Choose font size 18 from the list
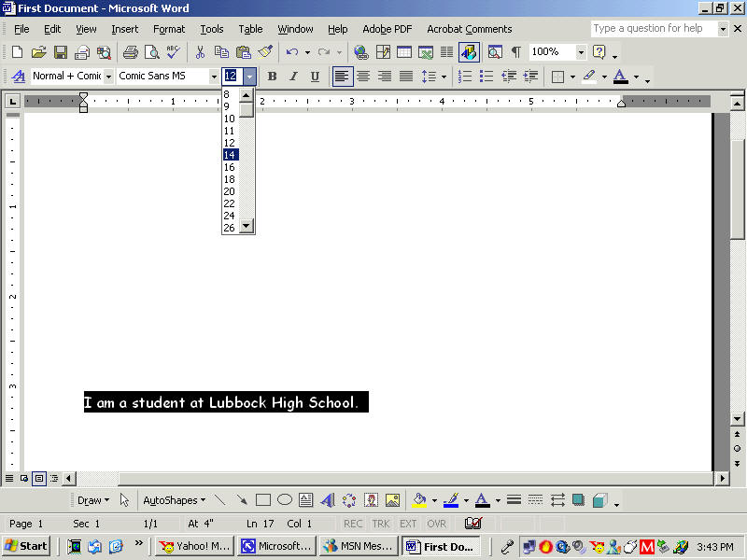This screenshot has height=560, width=747. click(x=231, y=179)
